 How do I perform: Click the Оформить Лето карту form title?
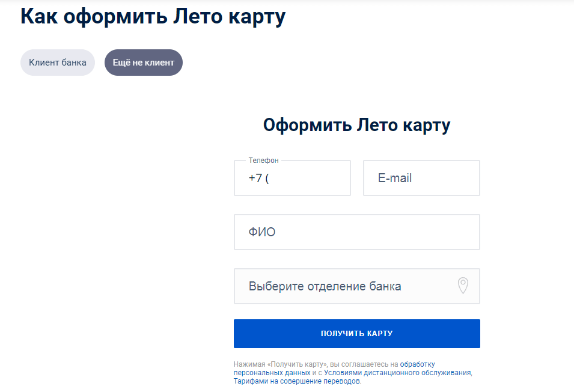(x=357, y=125)
